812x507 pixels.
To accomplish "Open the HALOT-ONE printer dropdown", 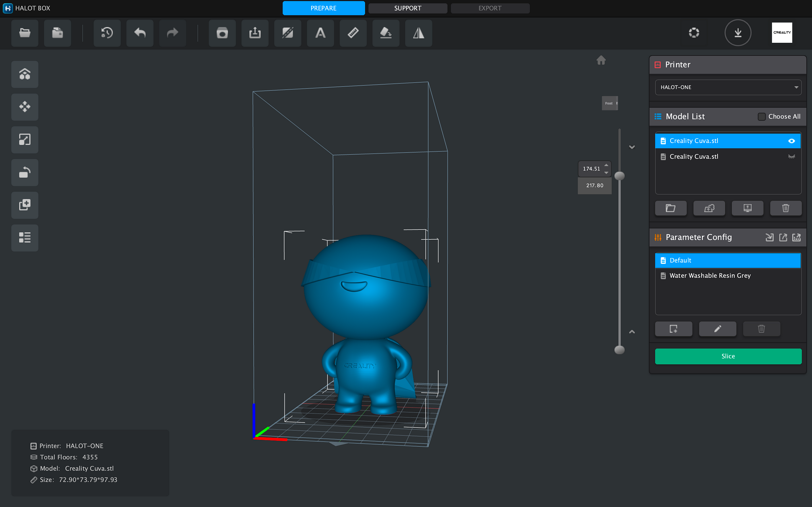I will (728, 87).
